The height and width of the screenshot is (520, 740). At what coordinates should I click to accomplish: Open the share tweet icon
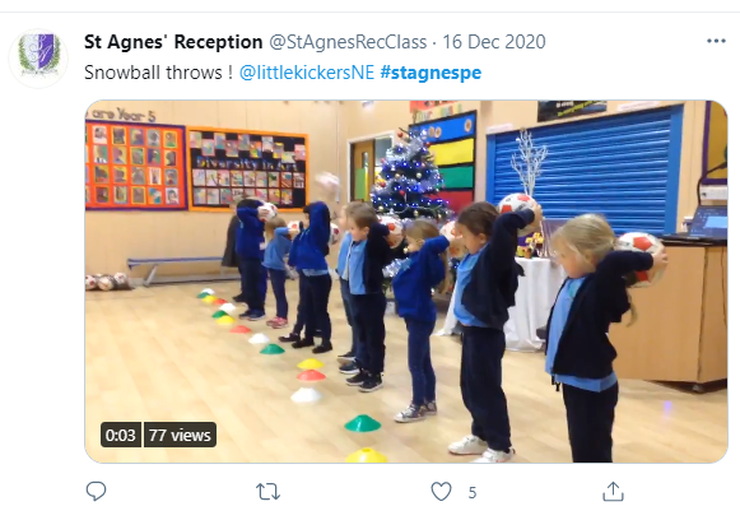[613, 491]
